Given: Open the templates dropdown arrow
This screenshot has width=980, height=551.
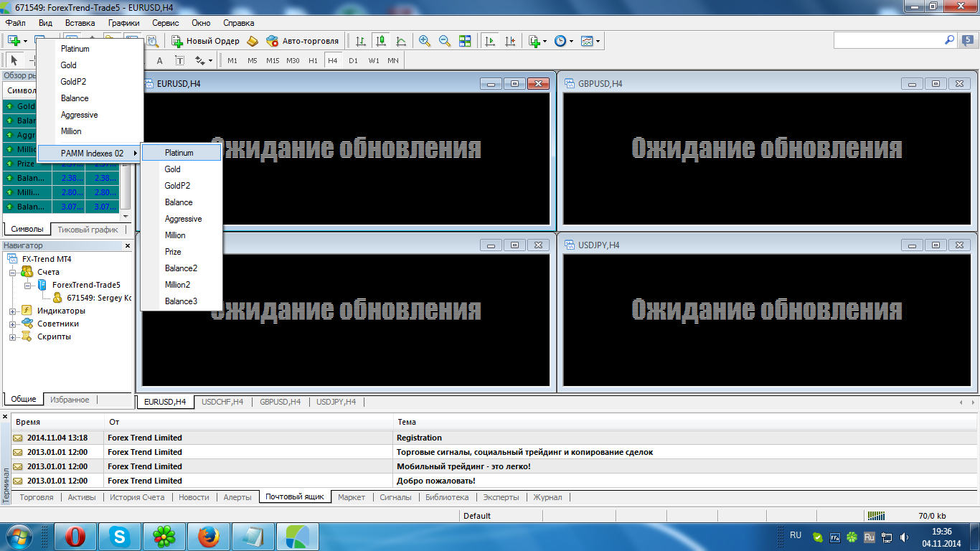Looking at the screenshot, I should pos(598,41).
